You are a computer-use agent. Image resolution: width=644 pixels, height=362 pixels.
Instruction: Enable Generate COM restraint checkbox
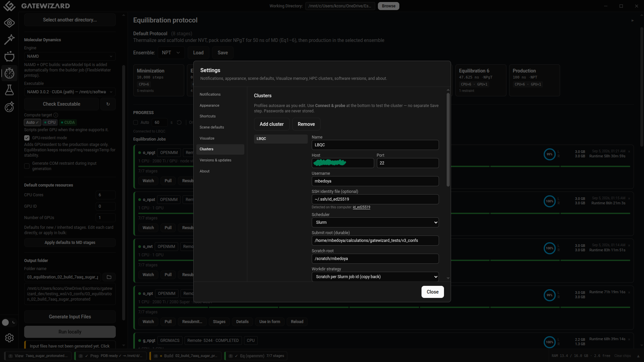click(27, 166)
